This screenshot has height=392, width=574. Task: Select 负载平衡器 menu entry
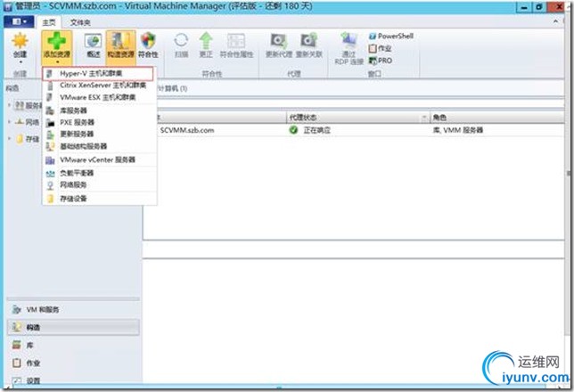[x=100, y=173]
